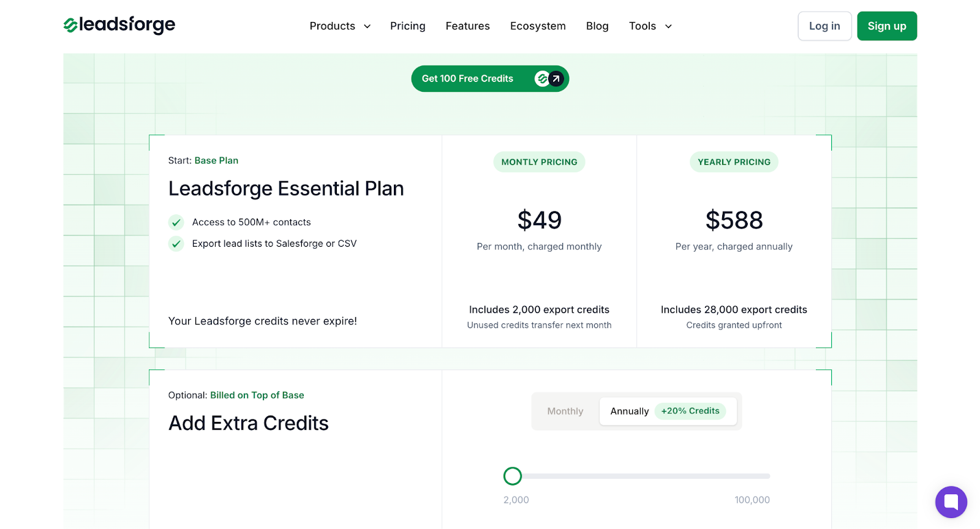Click the $49 monthly price

(x=539, y=220)
